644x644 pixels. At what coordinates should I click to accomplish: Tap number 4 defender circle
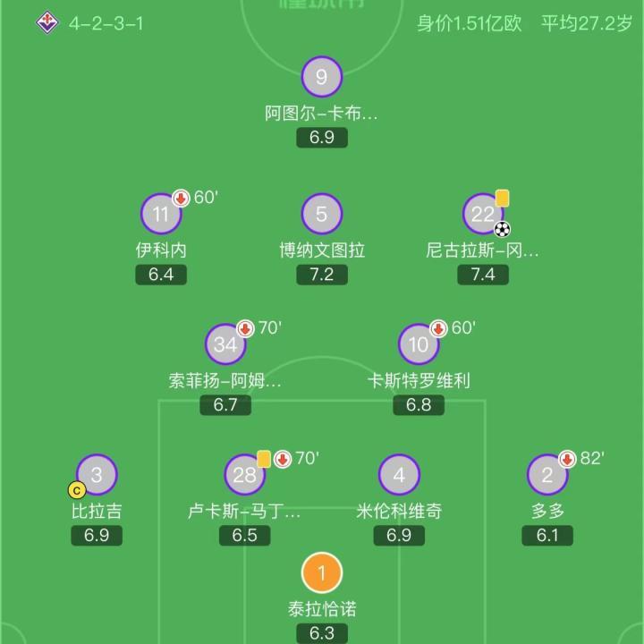pos(399,476)
